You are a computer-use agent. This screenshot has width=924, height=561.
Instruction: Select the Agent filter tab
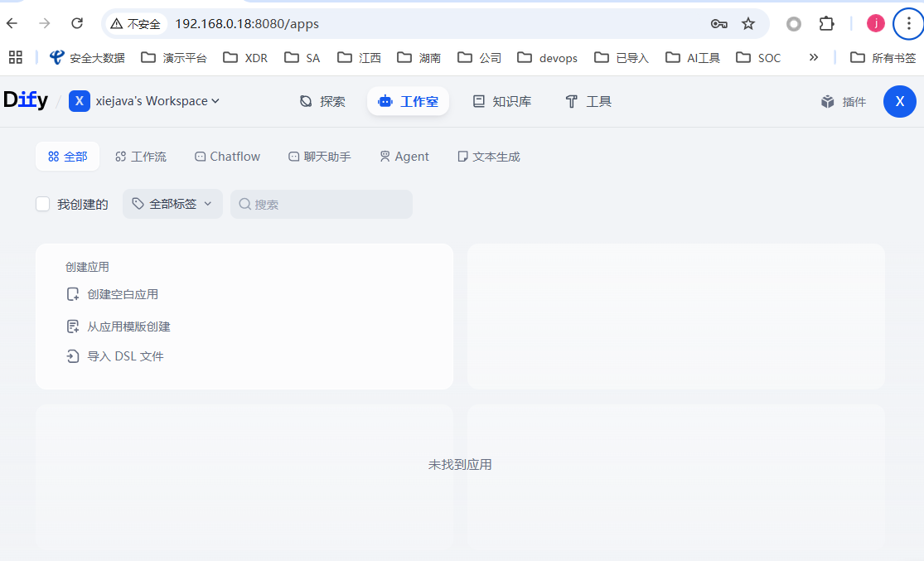(404, 156)
